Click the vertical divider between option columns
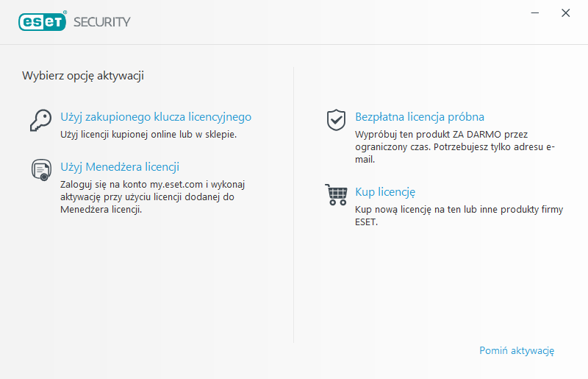588x379 pixels. (x=294, y=206)
